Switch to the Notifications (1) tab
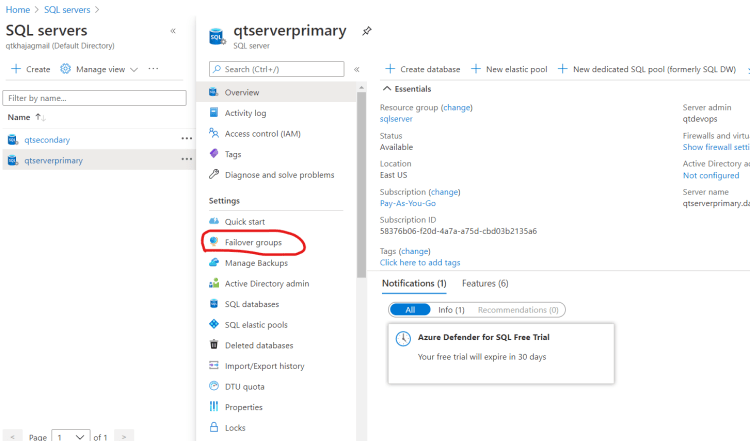Screen dimensions: 750x441 [x=414, y=283]
